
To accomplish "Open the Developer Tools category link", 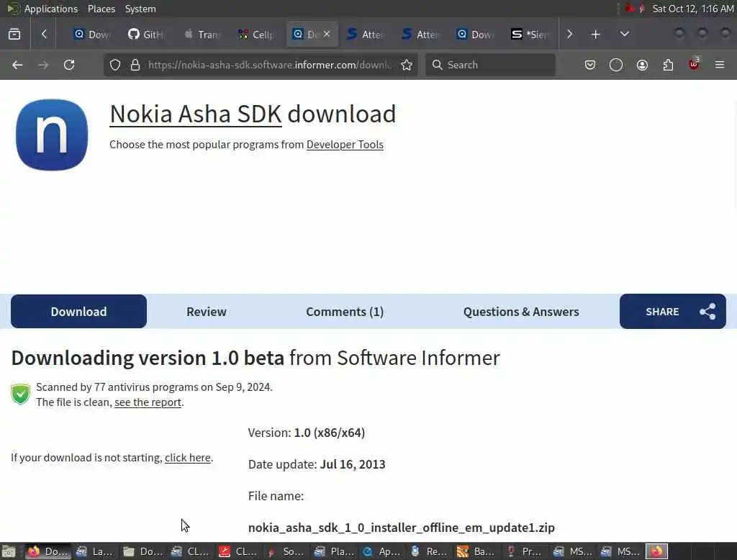I will pyautogui.click(x=345, y=145).
